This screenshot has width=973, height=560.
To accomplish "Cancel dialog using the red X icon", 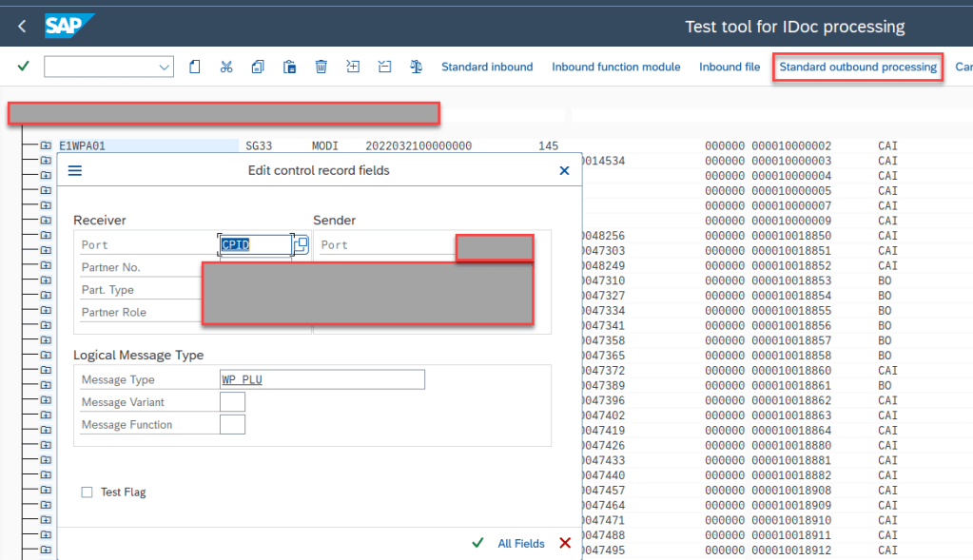I will pos(565,543).
